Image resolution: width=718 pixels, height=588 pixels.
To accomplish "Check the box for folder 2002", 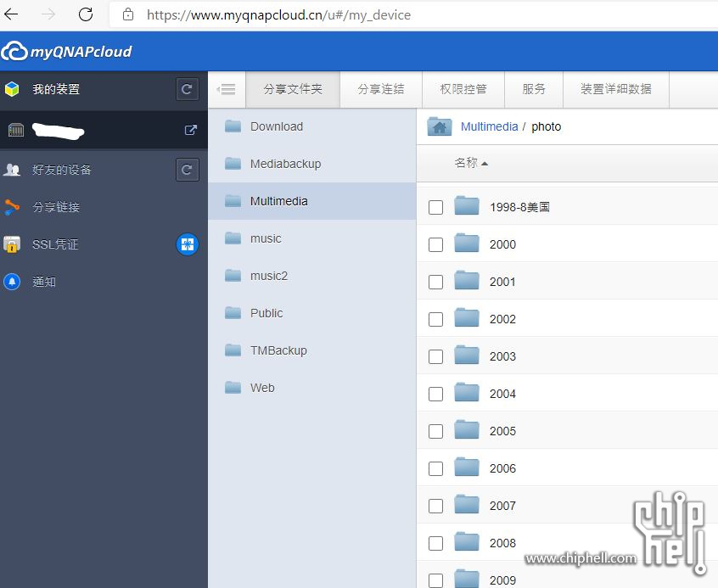I will coord(435,319).
